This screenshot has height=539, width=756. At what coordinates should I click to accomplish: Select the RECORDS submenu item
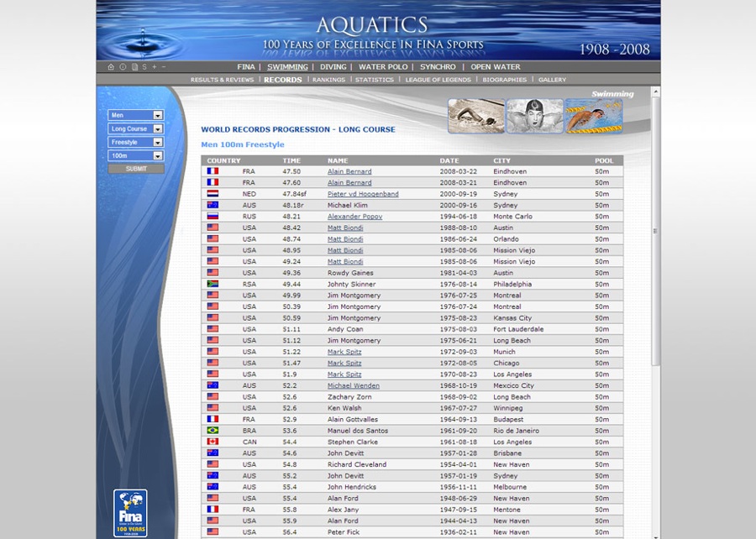283,80
